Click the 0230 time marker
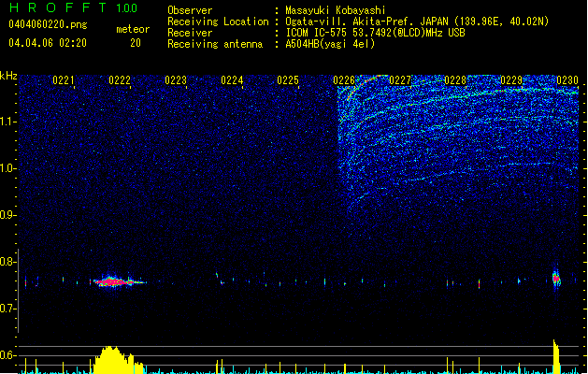 pyautogui.click(x=567, y=80)
